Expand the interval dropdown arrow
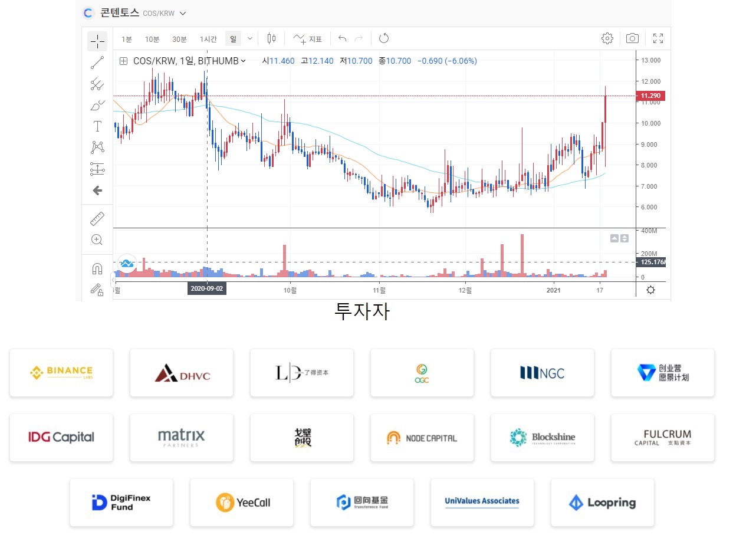The height and width of the screenshot is (535, 756). (x=250, y=39)
